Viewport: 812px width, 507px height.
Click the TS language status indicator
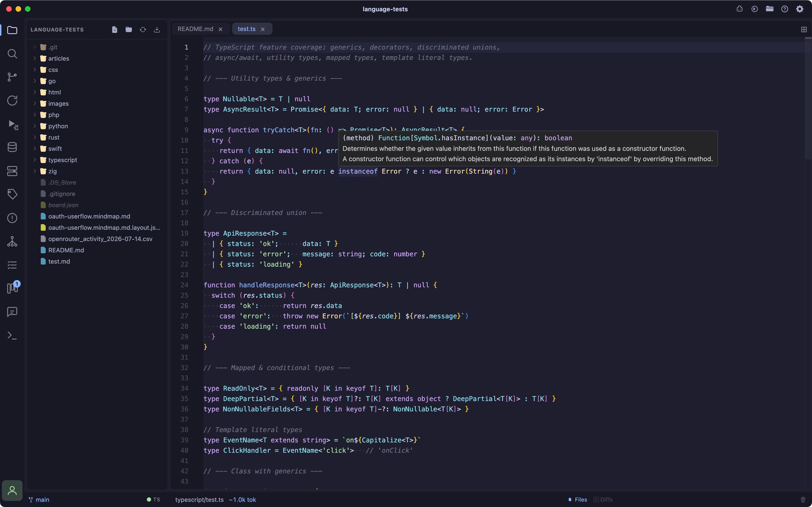coord(153,500)
